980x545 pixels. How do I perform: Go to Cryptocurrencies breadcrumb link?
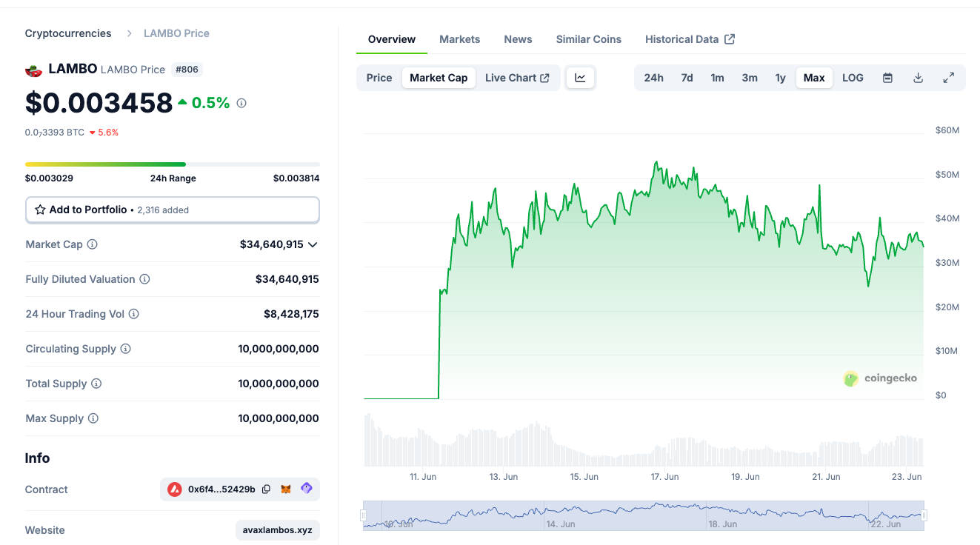tap(68, 33)
